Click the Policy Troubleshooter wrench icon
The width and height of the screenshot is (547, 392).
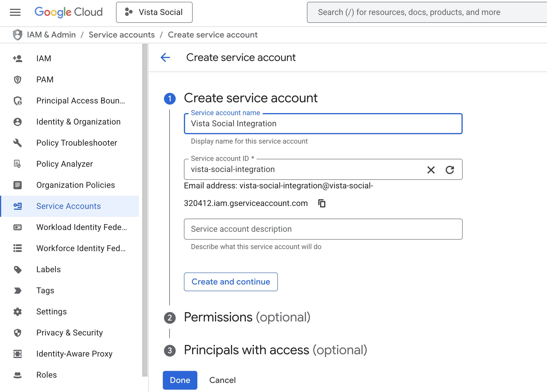(18, 143)
